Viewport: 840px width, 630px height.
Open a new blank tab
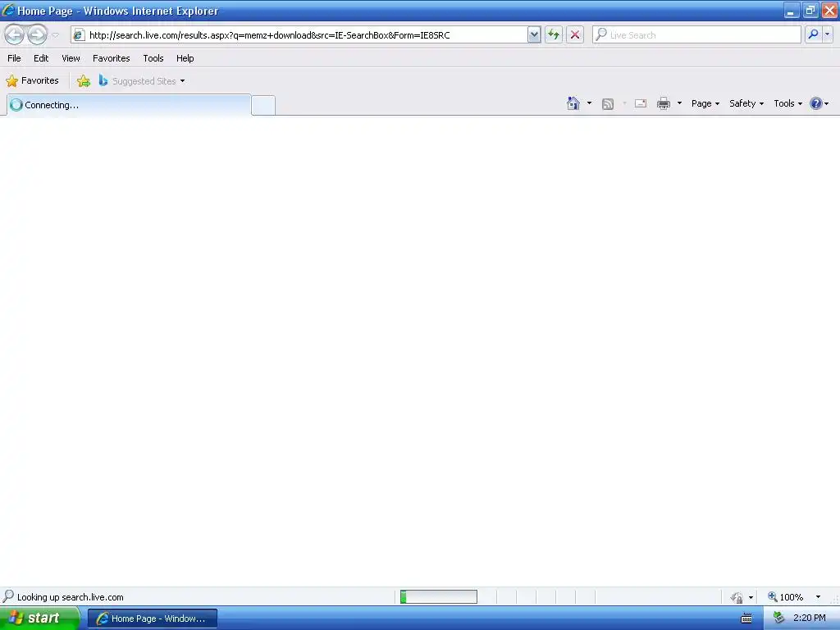click(x=263, y=106)
